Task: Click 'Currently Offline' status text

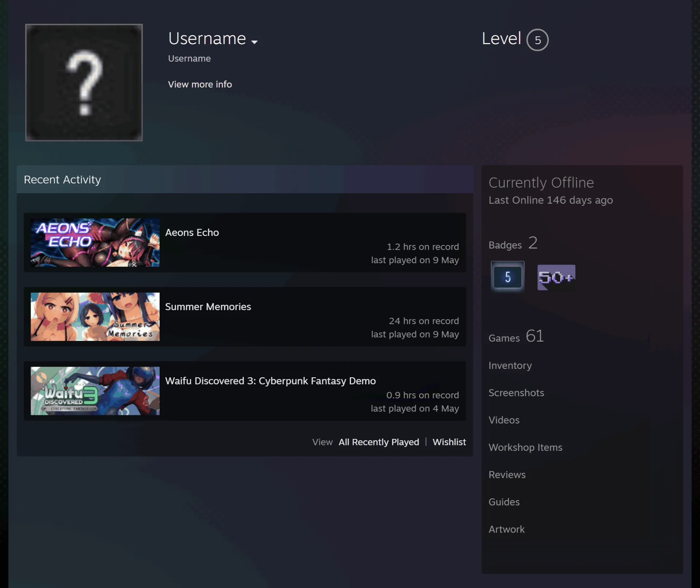Action: [x=541, y=183]
